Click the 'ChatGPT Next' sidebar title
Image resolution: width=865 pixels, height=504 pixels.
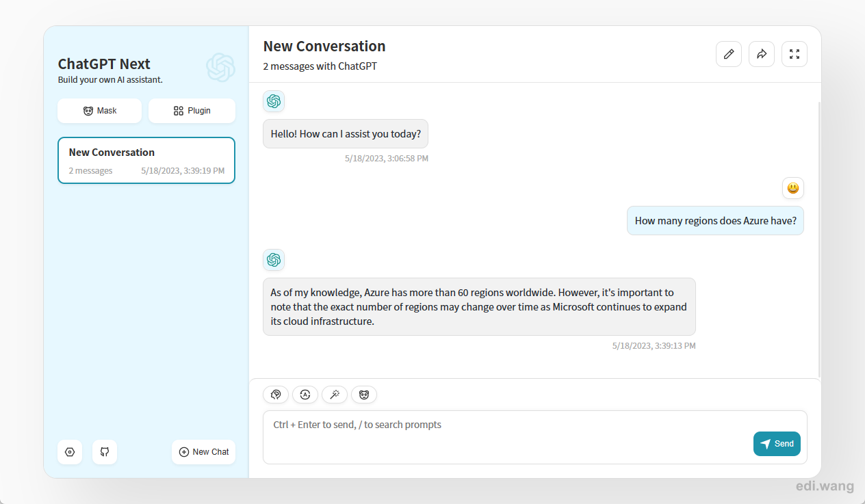coord(104,64)
